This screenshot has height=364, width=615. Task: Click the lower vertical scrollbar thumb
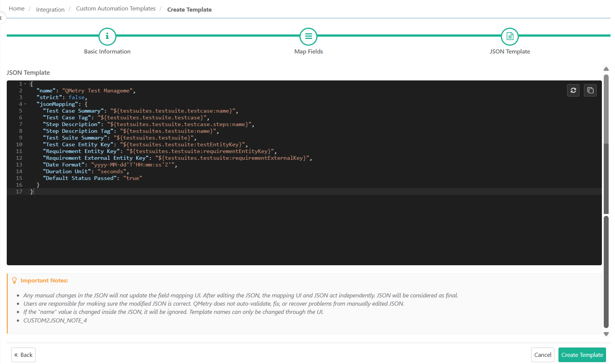coord(606,272)
